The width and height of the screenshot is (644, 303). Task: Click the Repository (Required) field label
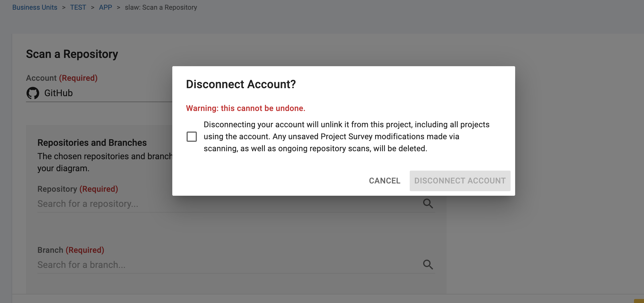pyautogui.click(x=77, y=189)
